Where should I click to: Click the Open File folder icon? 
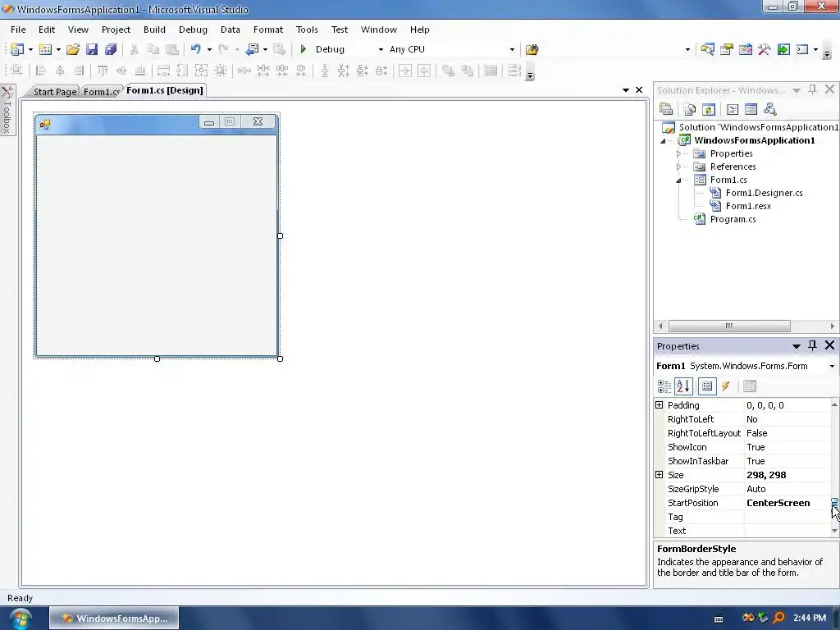pyautogui.click(x=73, y=49)
